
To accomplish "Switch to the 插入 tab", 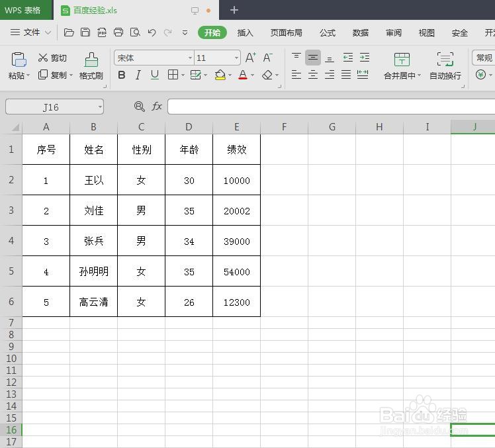I will [245, 32].
